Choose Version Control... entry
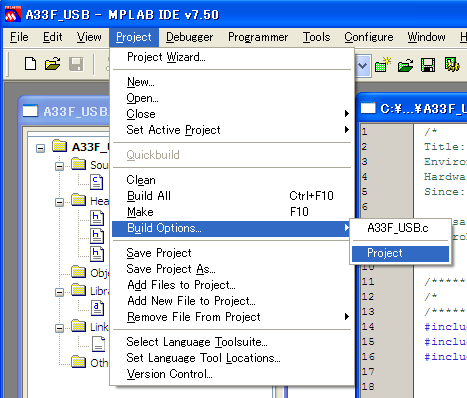This screenshot has width=467, height=398. point(232,374)
